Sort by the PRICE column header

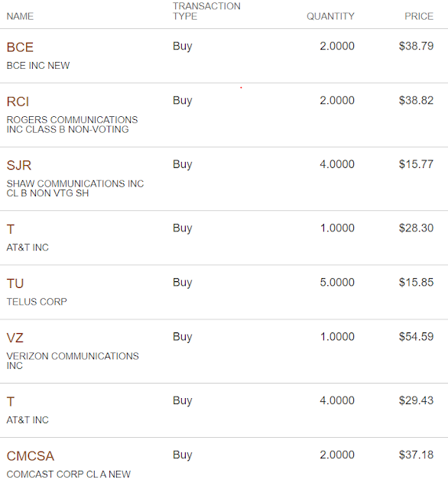(419, 16)
